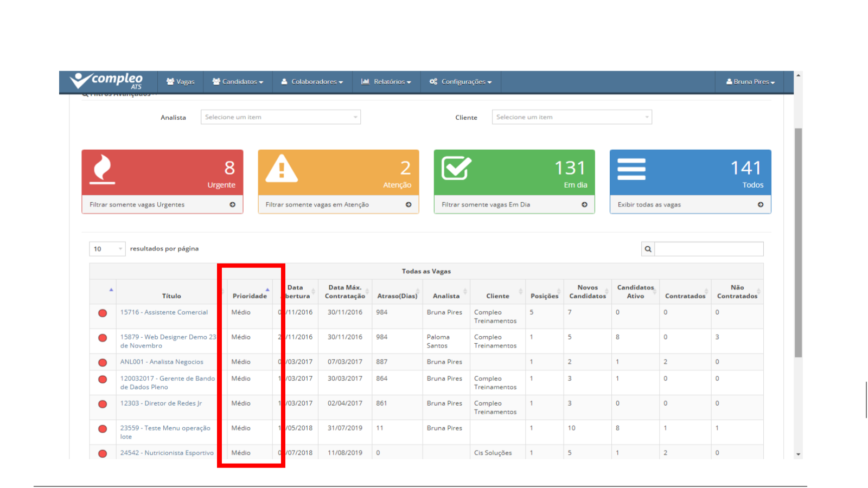
Task: Open the Bruna Pires user menu
Action: [x=751, y=82]
